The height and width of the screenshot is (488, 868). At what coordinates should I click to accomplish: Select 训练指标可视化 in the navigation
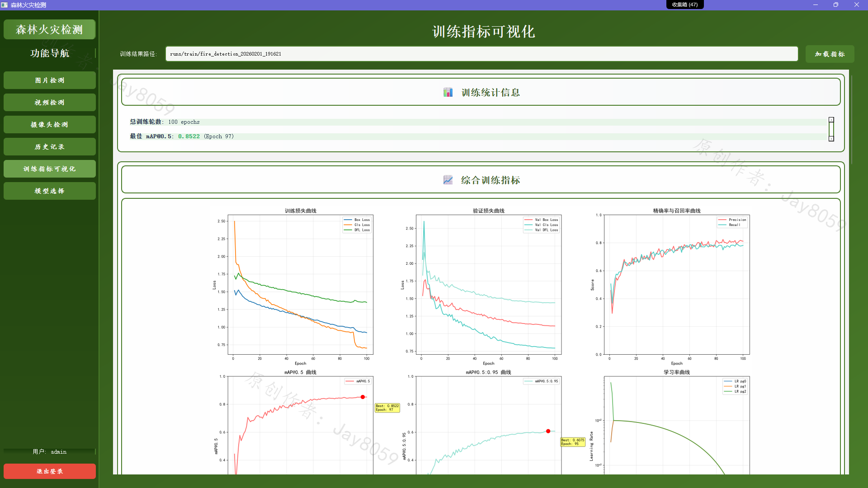pos(50,169)
